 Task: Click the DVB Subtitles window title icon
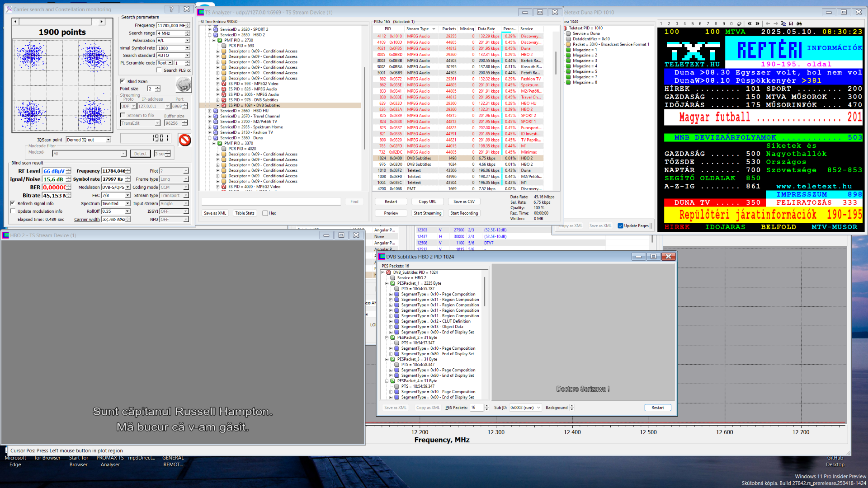tap(382, 257)
